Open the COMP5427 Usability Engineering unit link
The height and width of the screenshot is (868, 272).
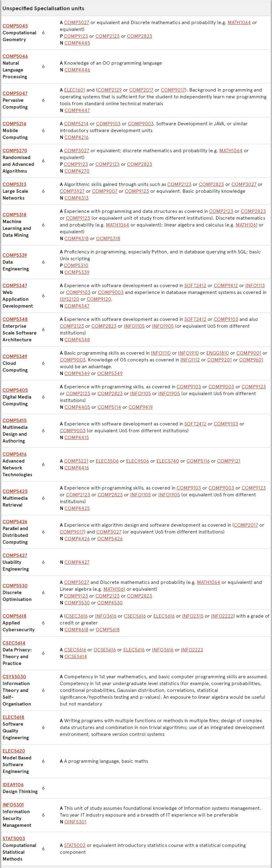[x=15, y=555]
